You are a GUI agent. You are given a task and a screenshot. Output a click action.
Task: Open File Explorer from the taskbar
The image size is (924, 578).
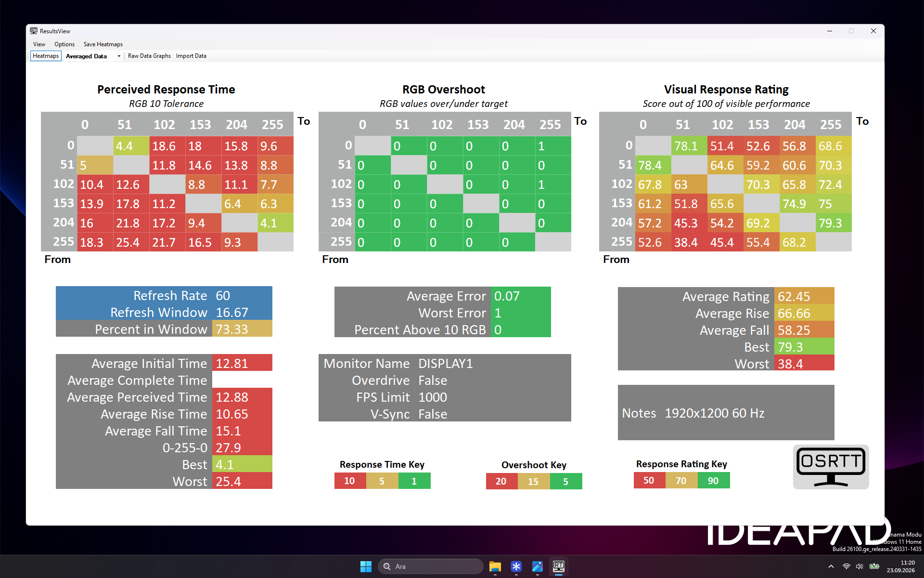click(x=495, y=566)
